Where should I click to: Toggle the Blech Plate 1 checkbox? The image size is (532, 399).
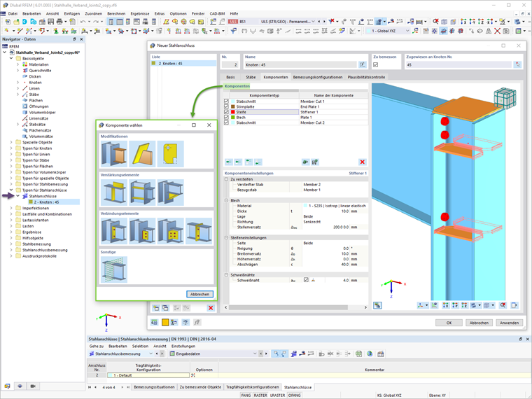[226, 118]
